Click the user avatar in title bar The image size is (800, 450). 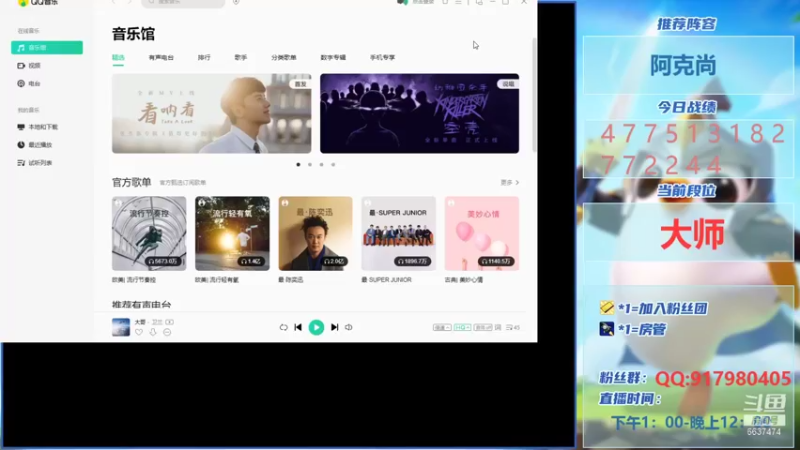[402, 3]
